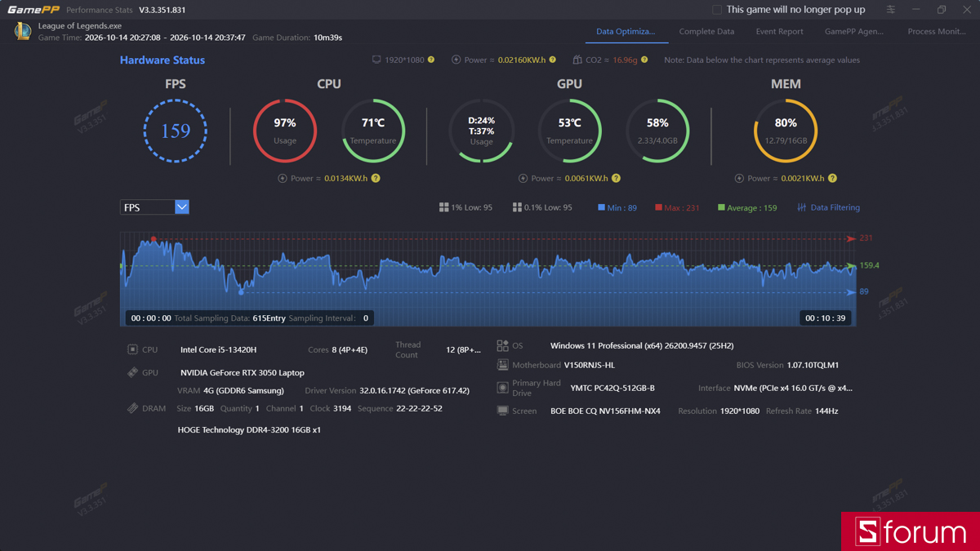980x551 pixels.
Task: Toggle the Average: 159 legend series
Action: 747,207
